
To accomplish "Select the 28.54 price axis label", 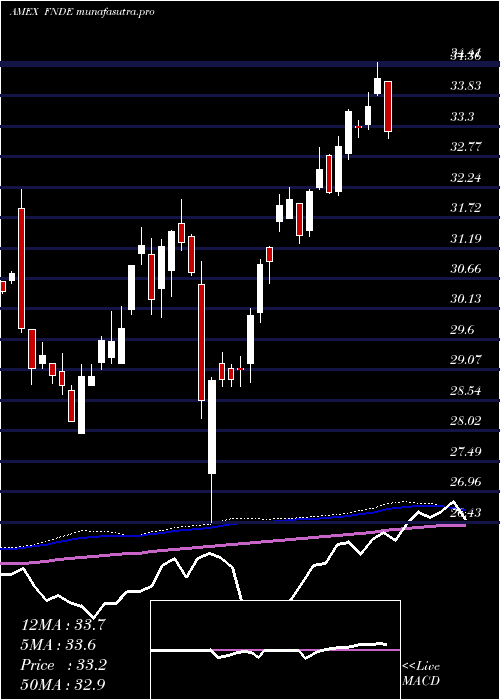I will (x=466, y=391).
